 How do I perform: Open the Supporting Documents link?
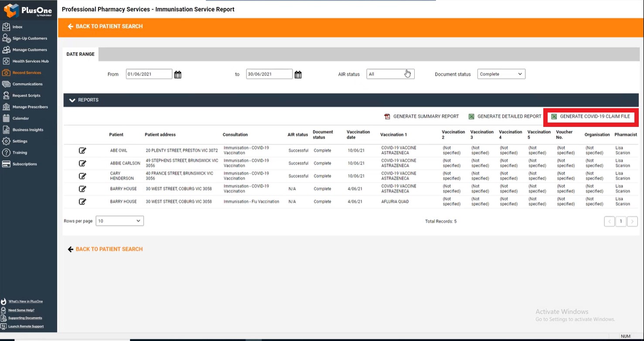tap(25, 318)
